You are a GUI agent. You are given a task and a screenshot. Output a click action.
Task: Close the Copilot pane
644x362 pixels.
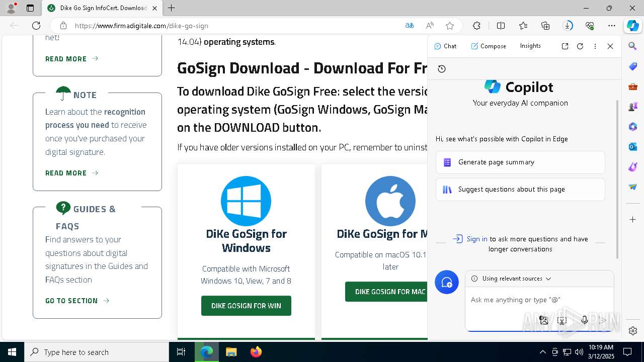pyautogui.click(x=610, y=46)
